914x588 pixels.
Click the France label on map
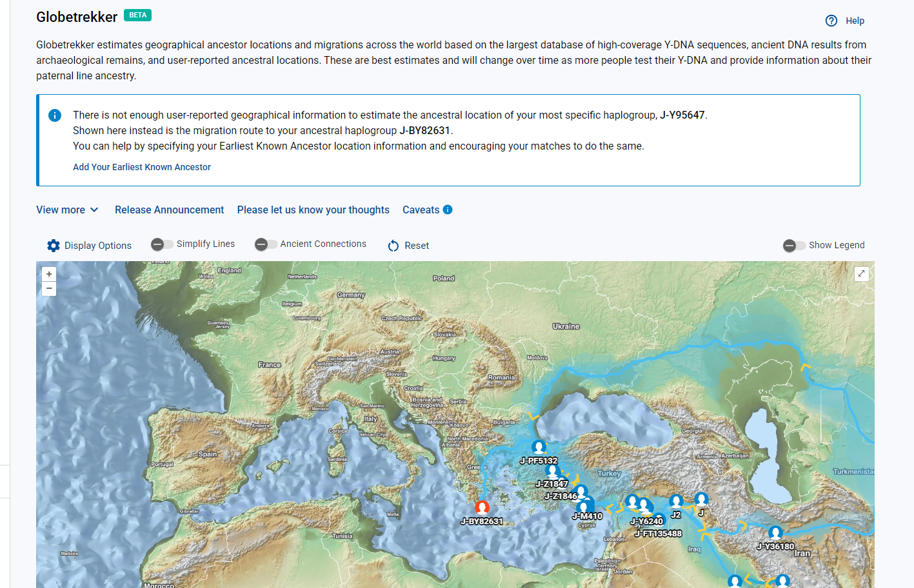click(x=270, y=365)
